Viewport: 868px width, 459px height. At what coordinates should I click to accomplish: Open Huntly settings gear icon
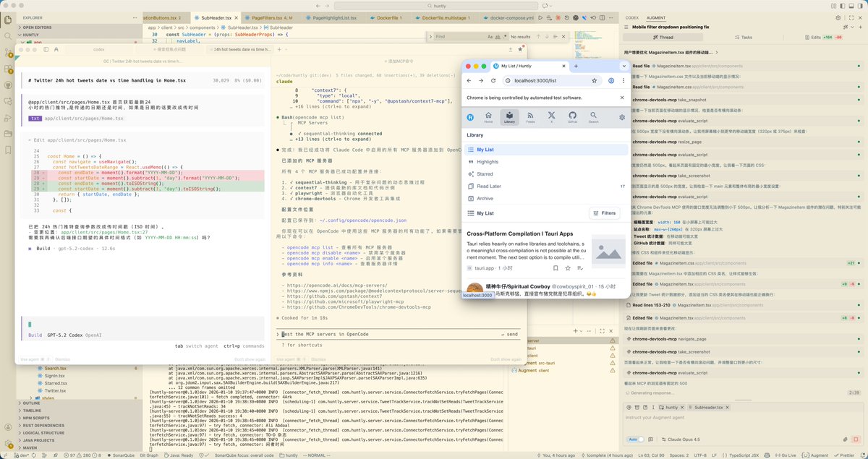(x=622, y=117)
